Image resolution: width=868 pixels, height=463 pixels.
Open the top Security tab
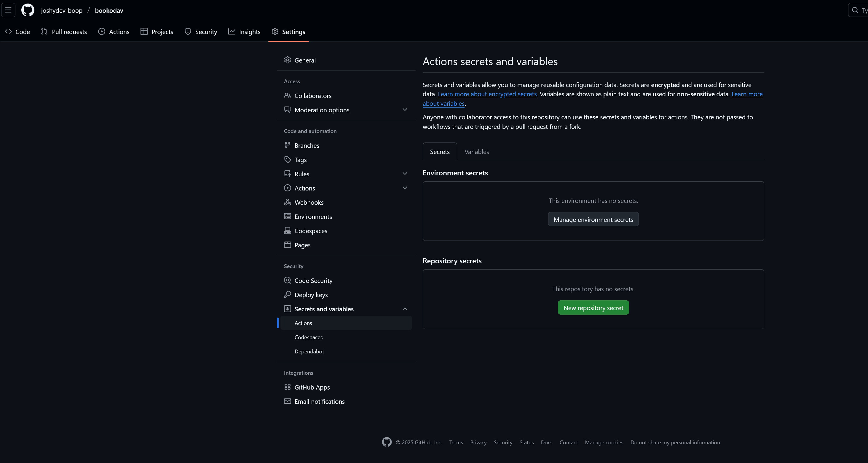click(201, 32)
